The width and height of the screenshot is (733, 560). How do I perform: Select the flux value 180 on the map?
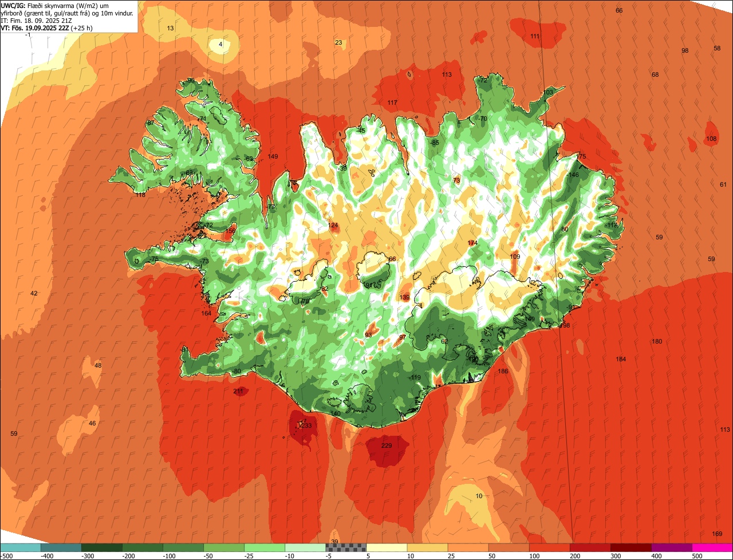[657, 341]
